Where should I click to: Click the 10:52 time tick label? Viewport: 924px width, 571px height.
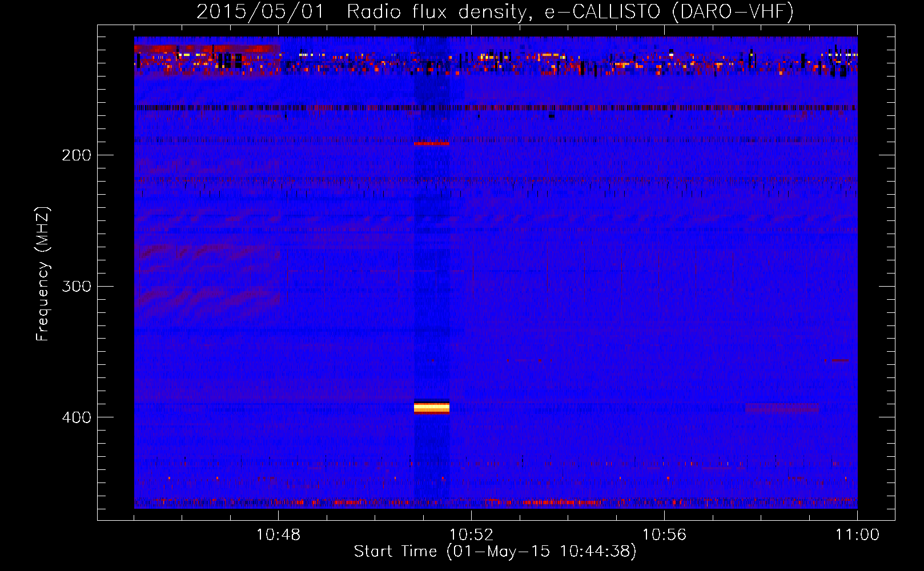[471, 535]
